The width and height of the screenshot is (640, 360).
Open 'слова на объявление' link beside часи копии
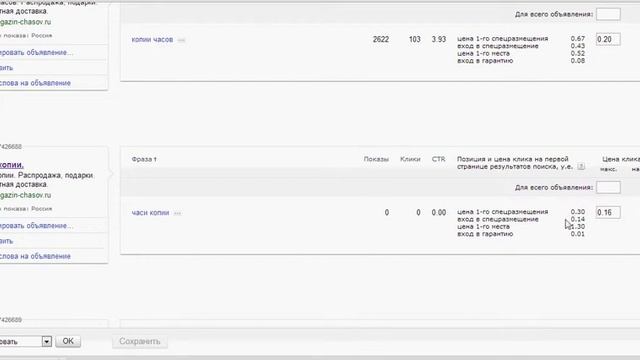tap(35, 256)
